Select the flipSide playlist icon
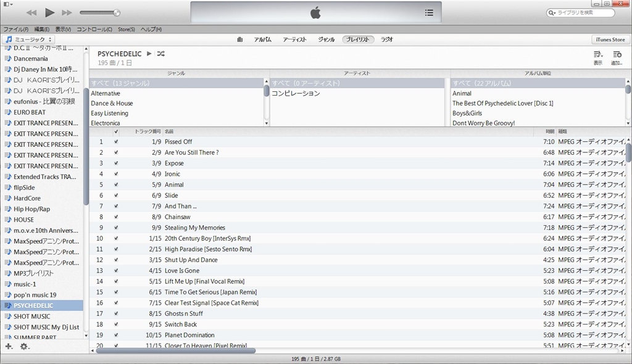This screenshot has height=364, width=632. 7,188
